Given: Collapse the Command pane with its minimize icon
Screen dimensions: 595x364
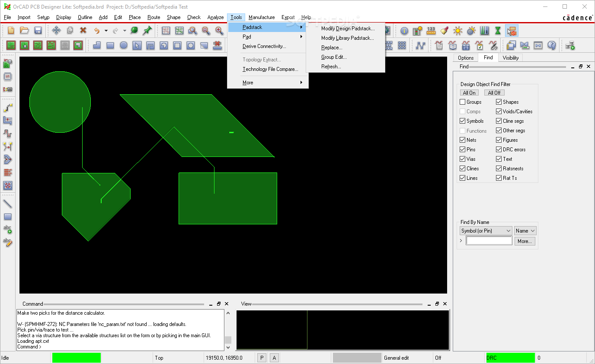Looking at the screenshot, I should [x=211, y=304].
